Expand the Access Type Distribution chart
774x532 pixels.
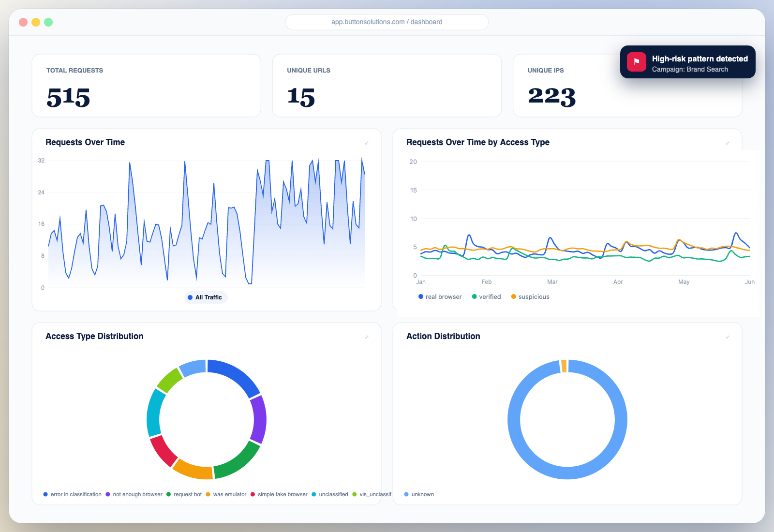(367, 337)
